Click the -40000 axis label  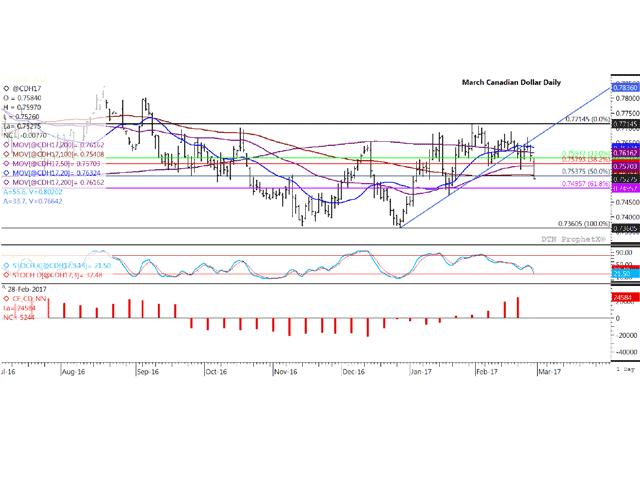click(627, 352)
